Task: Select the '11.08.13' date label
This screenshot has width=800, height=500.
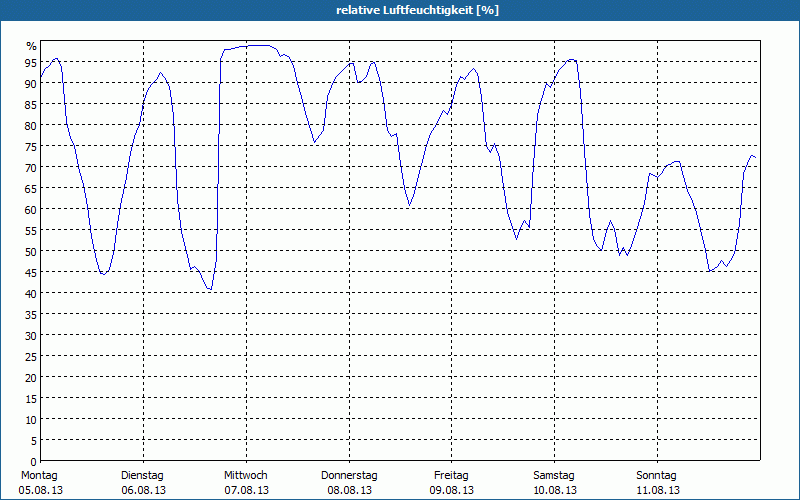Action: pos(658,491)
